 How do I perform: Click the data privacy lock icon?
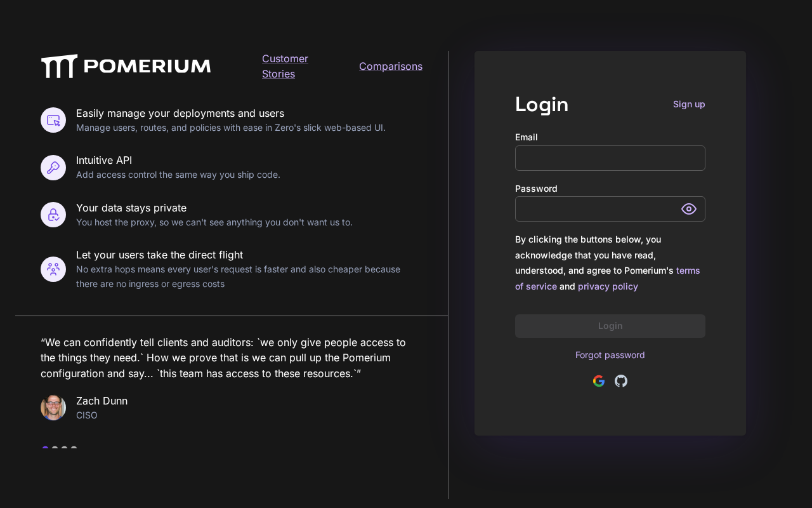53,215
